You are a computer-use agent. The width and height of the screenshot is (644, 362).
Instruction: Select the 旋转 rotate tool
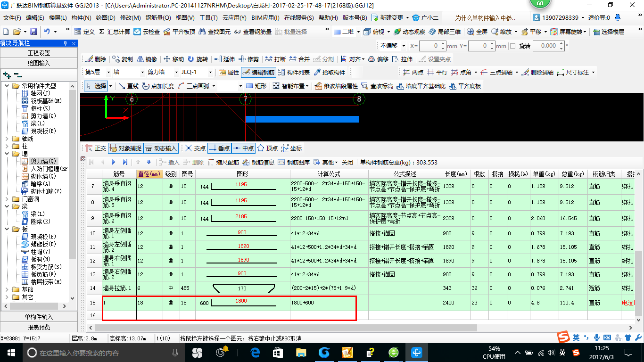pyautogui.click(x=198, y=59)
